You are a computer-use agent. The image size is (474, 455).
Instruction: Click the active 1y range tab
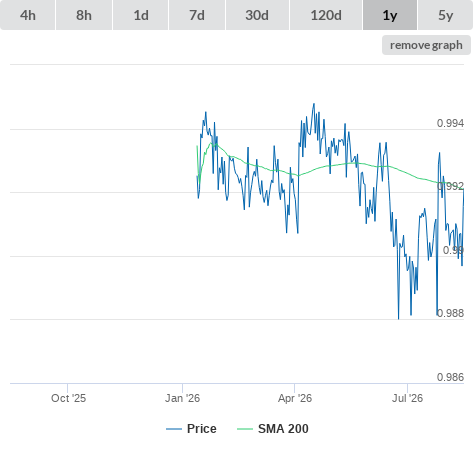pyautogui.click(x=390, y=15)
